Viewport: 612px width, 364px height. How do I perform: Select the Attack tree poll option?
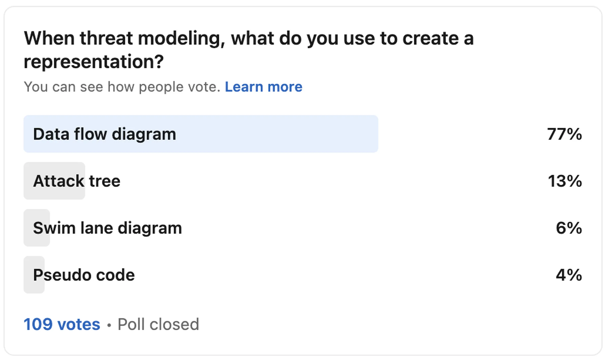point(77,181)
